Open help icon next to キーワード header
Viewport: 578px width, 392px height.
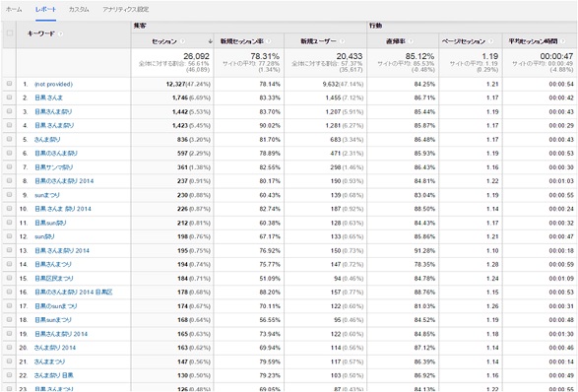click(x=60, y=33)
